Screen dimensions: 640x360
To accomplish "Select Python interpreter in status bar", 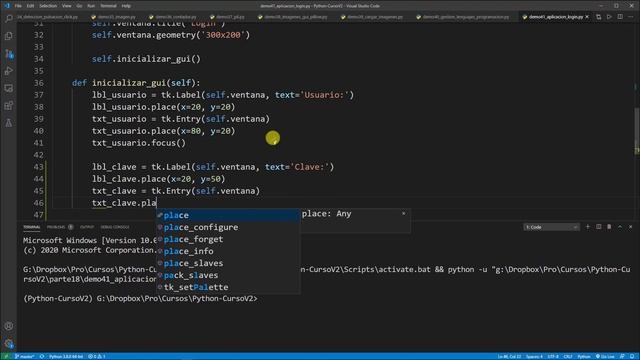I will tap(65, 357).
